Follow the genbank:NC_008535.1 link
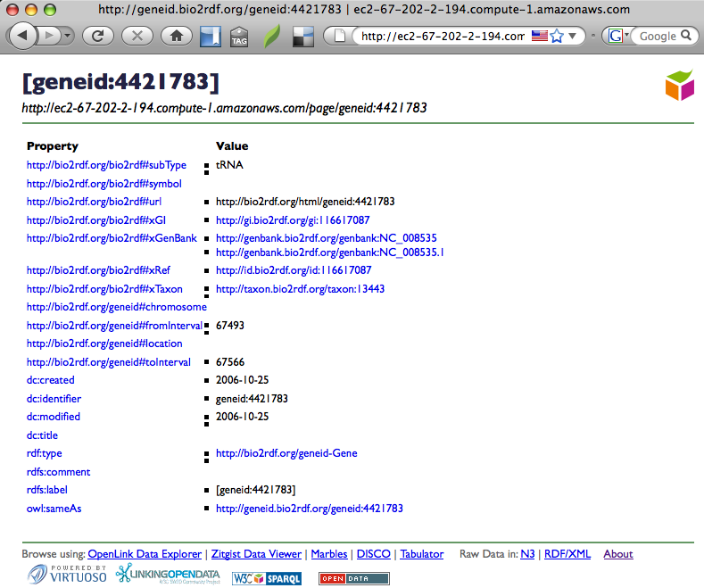This screenshot has height=588, width=704. [x=330, y=252]
